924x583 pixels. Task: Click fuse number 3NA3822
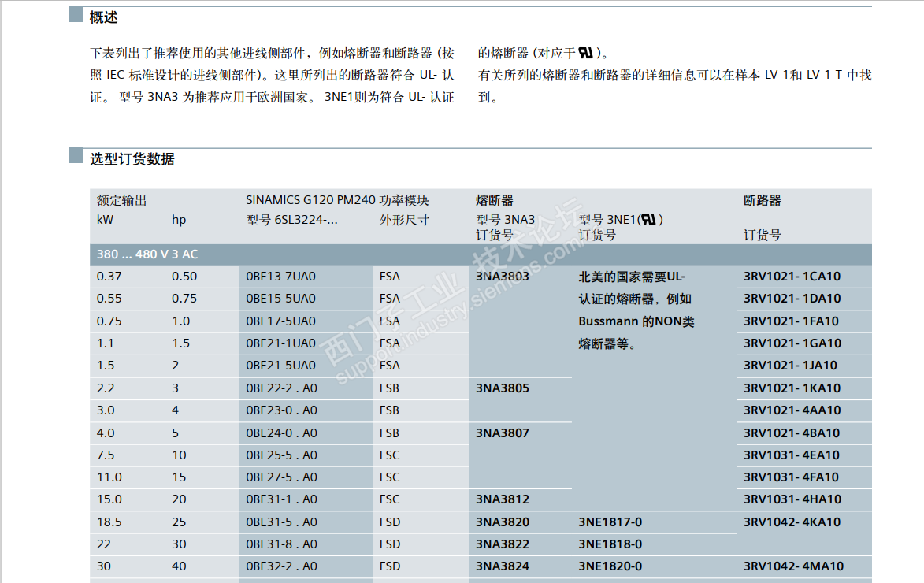coord(502,544)
